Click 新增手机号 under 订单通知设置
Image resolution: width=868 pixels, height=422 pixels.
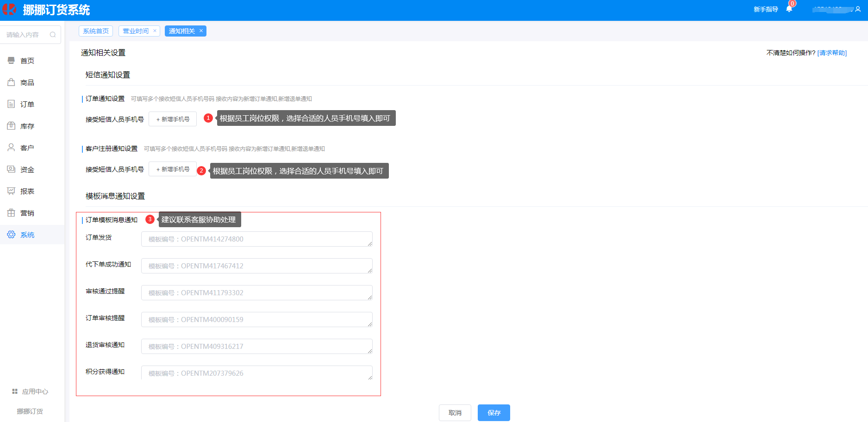click(x=173, y=119)
